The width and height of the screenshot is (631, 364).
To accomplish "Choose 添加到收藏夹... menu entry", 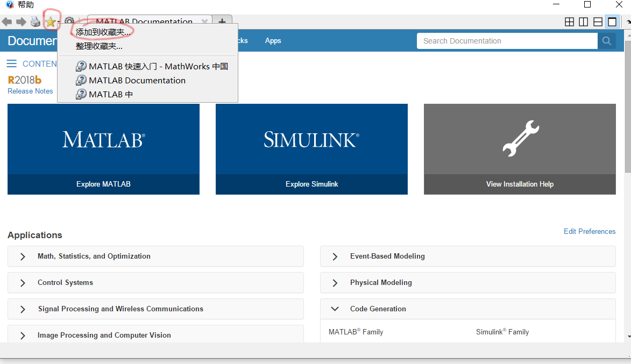I will pyautogui.click(x=147, y=32).
